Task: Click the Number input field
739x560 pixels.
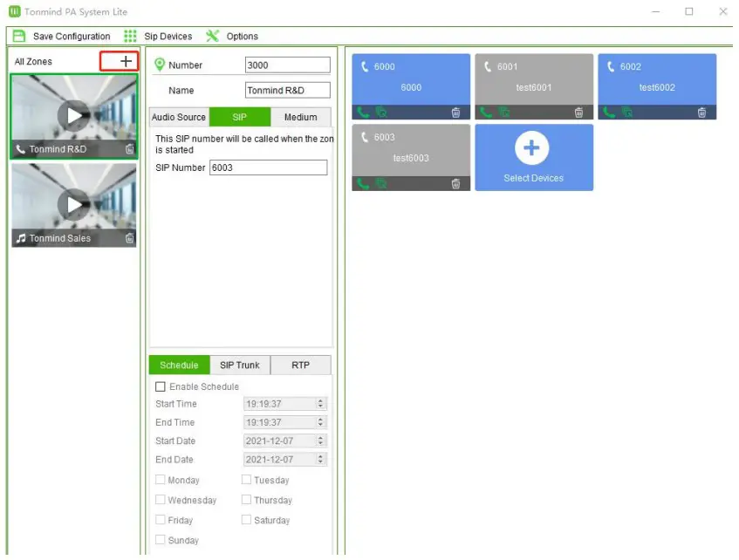Action: 288,65
